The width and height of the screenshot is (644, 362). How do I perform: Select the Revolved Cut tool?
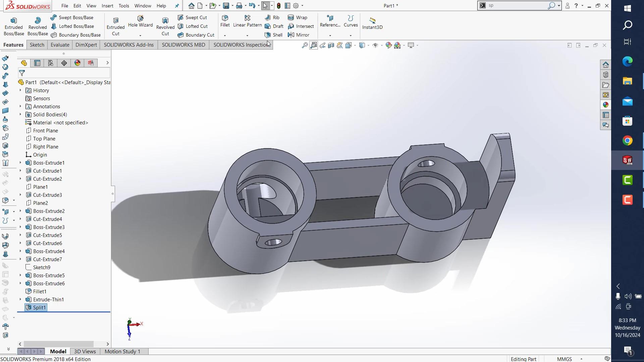click(165, 25)
